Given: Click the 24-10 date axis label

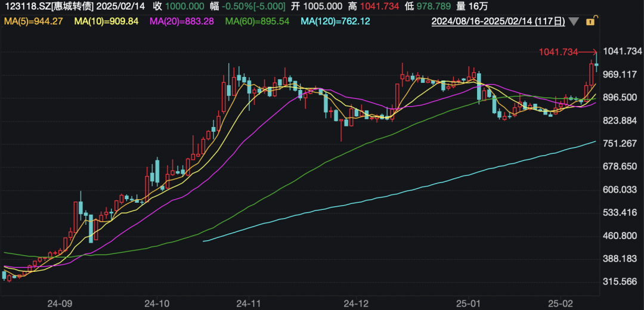Looking at the screenshot, I should tap(156, 303).
